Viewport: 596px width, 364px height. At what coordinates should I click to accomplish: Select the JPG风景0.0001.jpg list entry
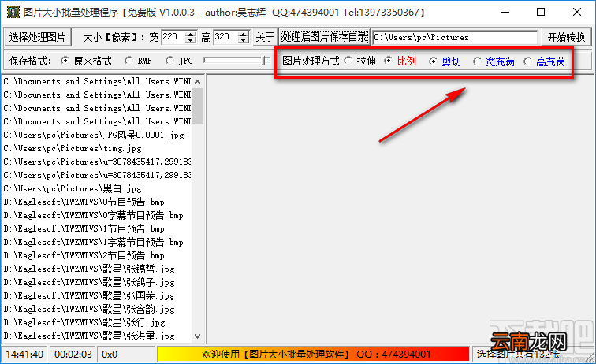coord(97,135)
